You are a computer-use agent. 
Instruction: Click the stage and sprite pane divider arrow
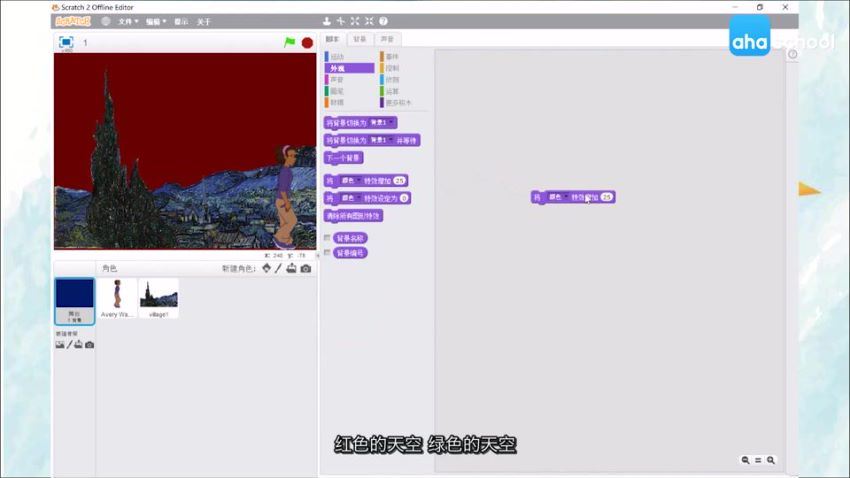(318, 255)
